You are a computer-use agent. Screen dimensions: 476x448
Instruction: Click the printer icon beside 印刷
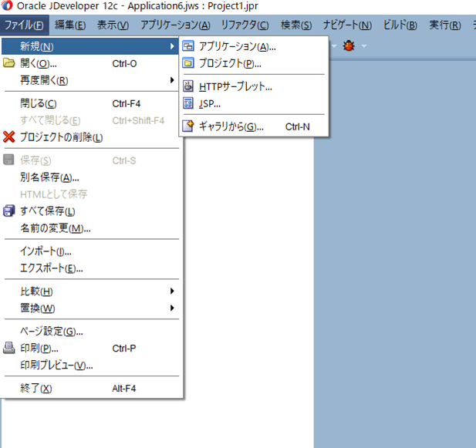tap(9, 348)
